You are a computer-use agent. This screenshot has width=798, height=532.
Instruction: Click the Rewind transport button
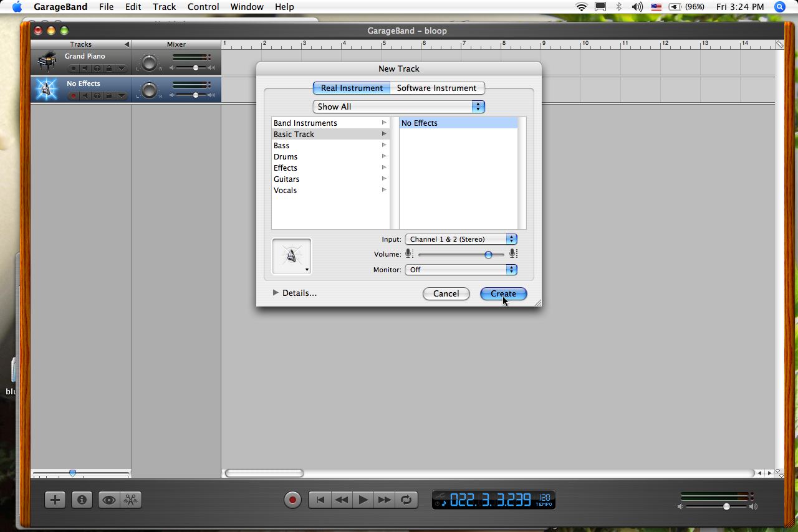point(342,500)
